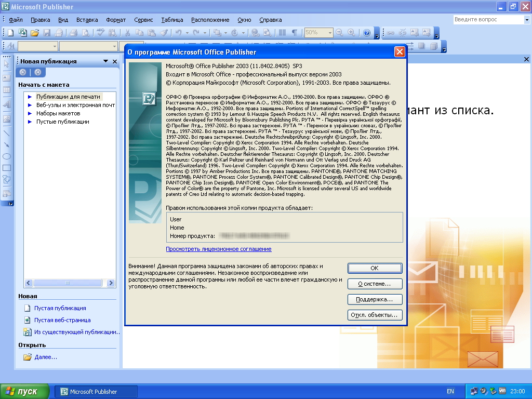Click the Redo arrow icon
The image size is (532, 399).
(x=196, y=33)
